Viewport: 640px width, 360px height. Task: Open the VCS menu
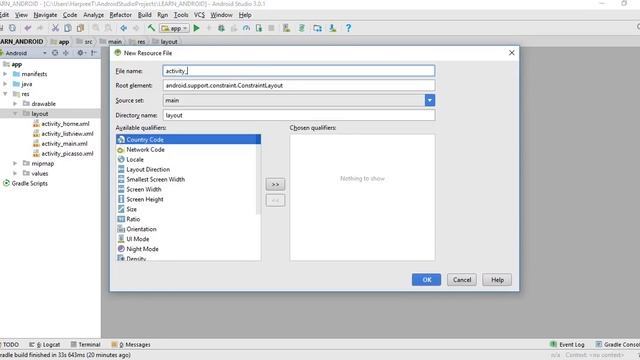(x=199, y=15)
